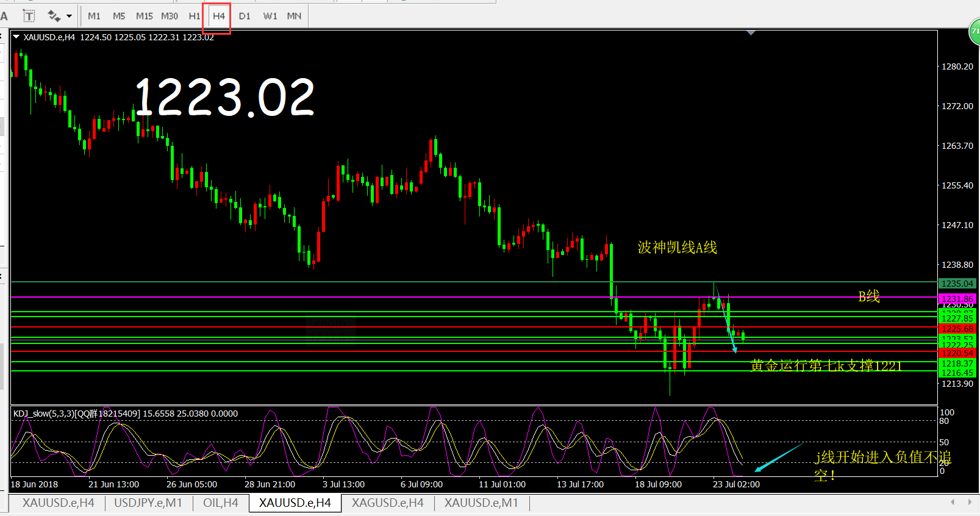Select the arrows drawing tool icon
The image size is (980, 516).
54,16
